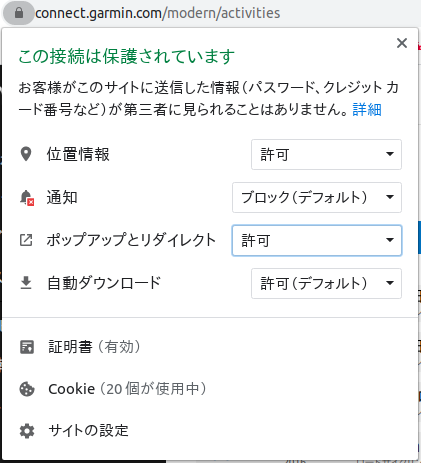This screenshot has width=421, height=463.
Task: Click the certificate icon
Action: [x=27, y=347]
